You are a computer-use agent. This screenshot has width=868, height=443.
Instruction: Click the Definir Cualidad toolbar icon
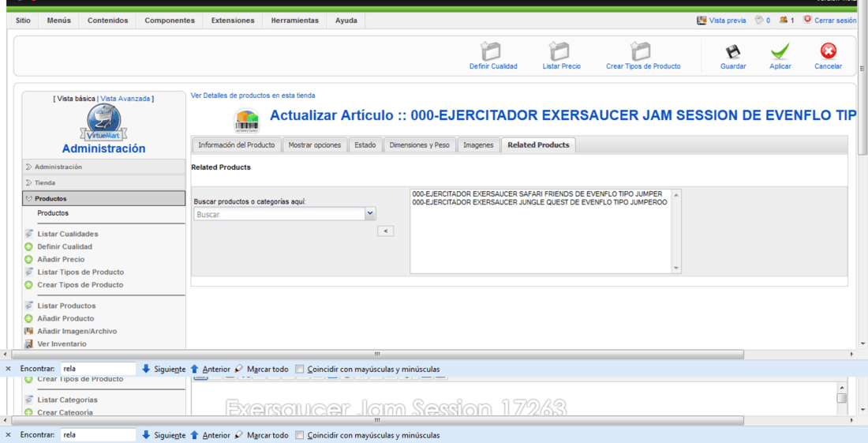pyautogui.click(x=491, y=51)
